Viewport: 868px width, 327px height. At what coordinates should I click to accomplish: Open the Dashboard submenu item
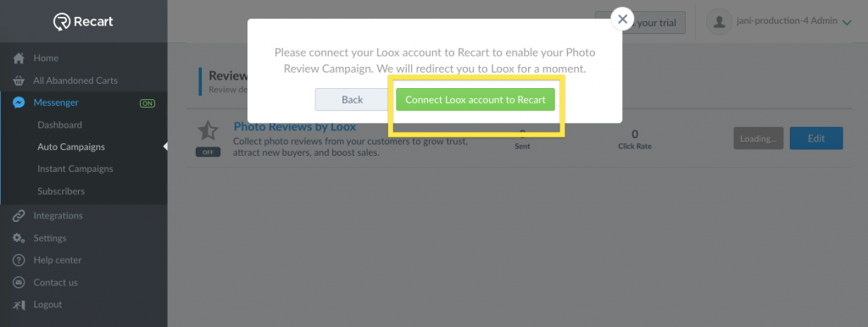[x=60, y=125]
